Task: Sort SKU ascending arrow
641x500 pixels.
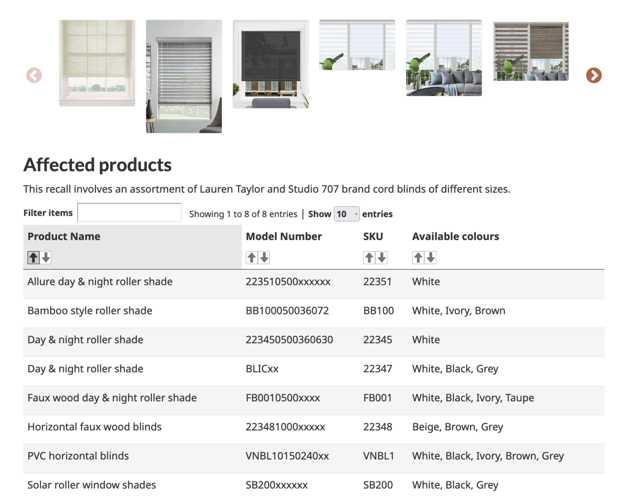Action: 369,258
